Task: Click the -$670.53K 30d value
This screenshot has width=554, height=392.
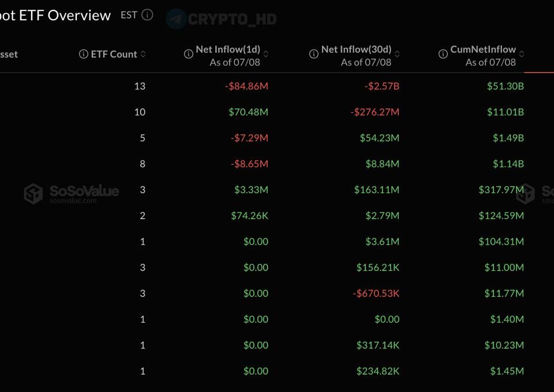Action: click(376, 293)
